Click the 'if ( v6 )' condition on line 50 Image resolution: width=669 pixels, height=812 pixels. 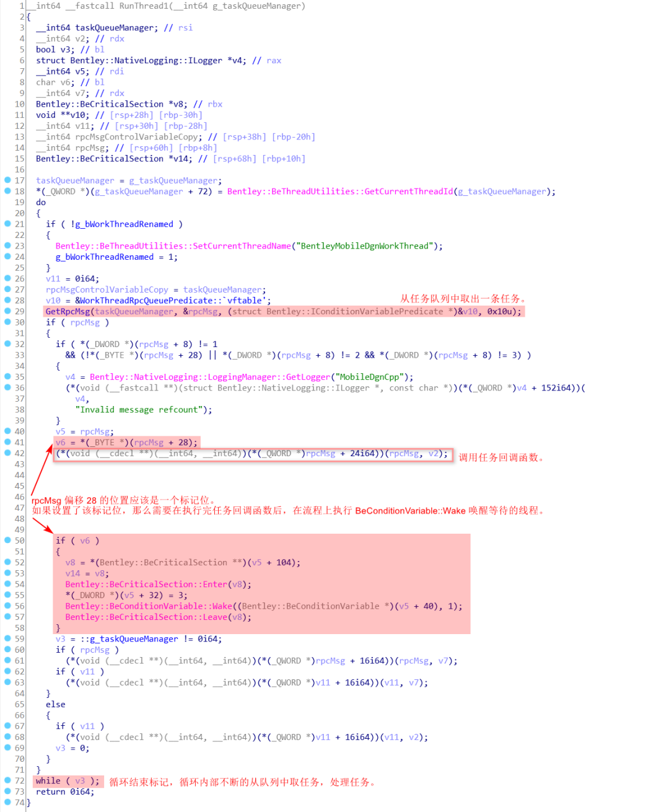(x=77, y=541)
